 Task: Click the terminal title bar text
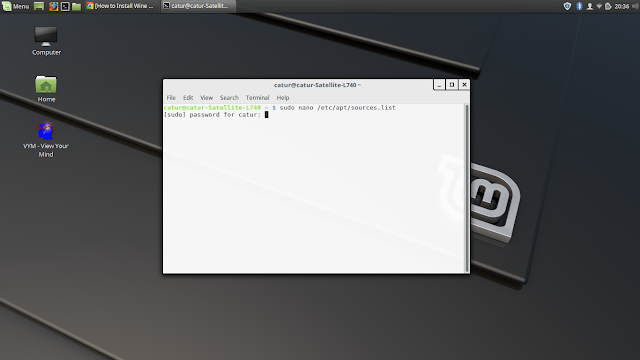[x=317, y=85]
